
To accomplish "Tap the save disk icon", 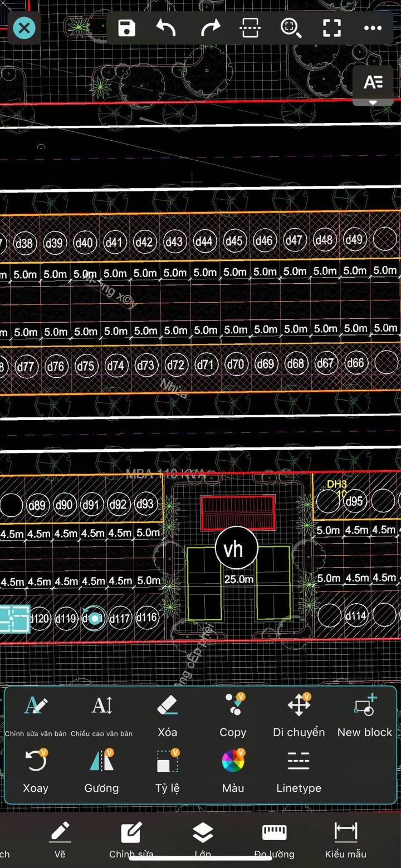I will 127,28.
